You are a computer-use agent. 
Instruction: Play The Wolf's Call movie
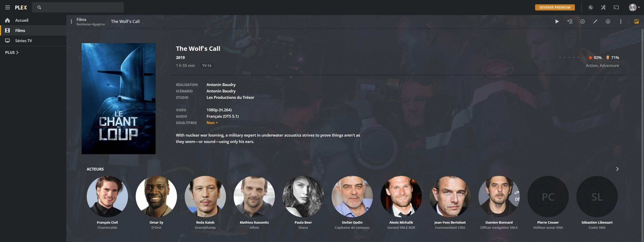[557, 21]
